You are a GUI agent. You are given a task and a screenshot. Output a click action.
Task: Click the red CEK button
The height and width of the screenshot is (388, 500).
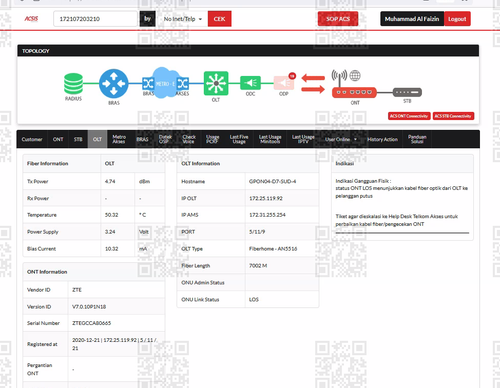(219, 19)
